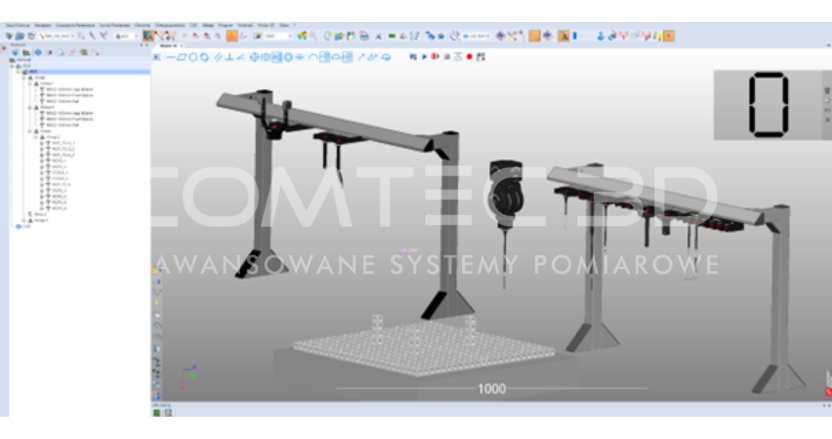Viewport: 832px width, 439px height.
Task: Toggle the orange highlighted button in main toolbar
Action: click(x=232, y=36)
